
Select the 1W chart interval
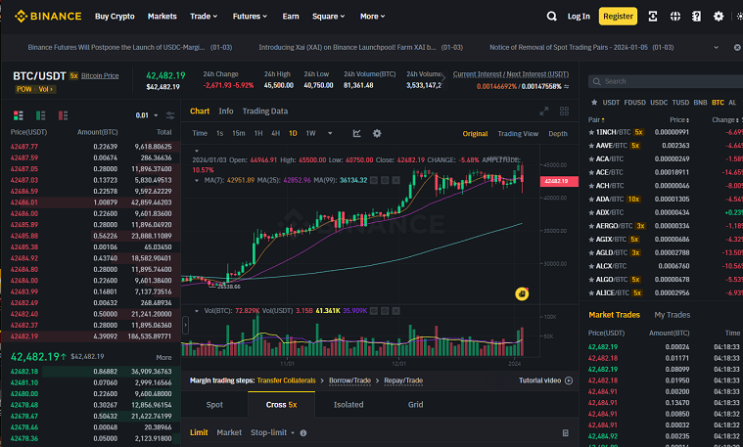(x=310, y=133)
